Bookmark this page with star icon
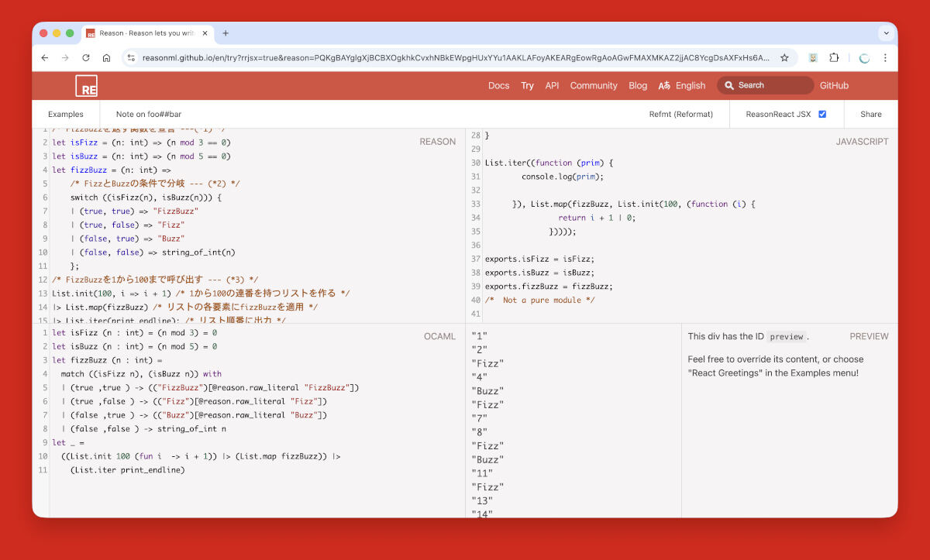The width and height of the screenshot is (930, 560). (x=784, y=58)
